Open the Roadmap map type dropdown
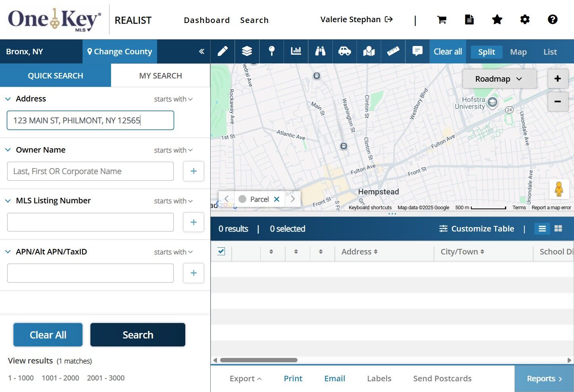Screen dimensions: 574x392 [x=499, y=79]
